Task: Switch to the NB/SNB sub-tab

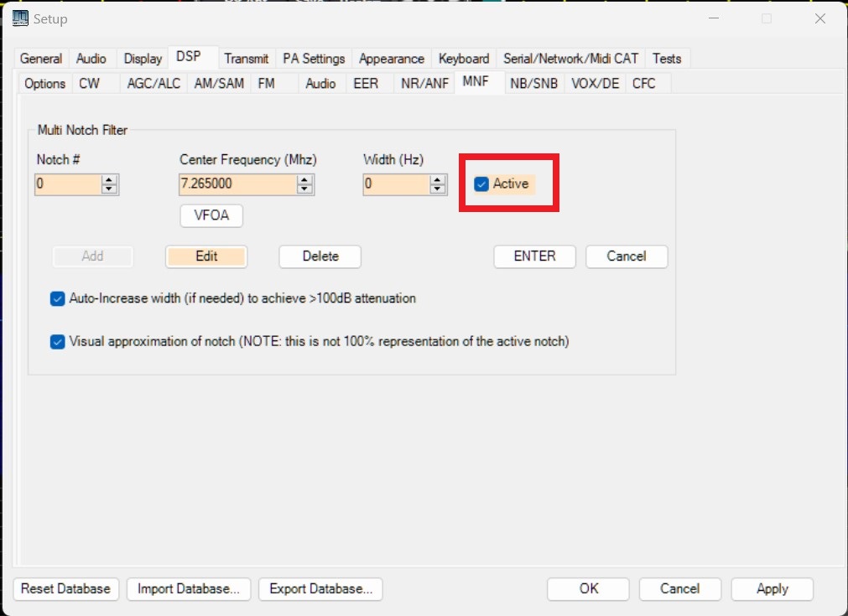Action: pyautogui.click(x=533, y=83)
